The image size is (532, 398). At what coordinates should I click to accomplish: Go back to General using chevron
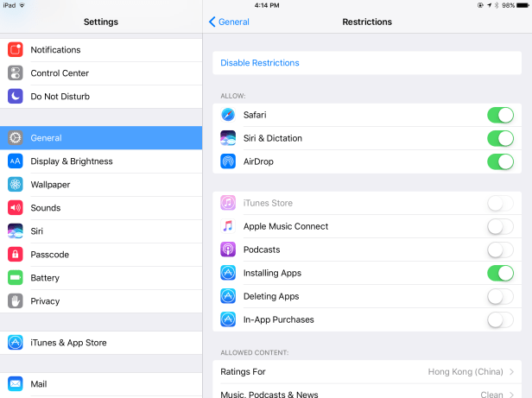(x=213, y=22)
